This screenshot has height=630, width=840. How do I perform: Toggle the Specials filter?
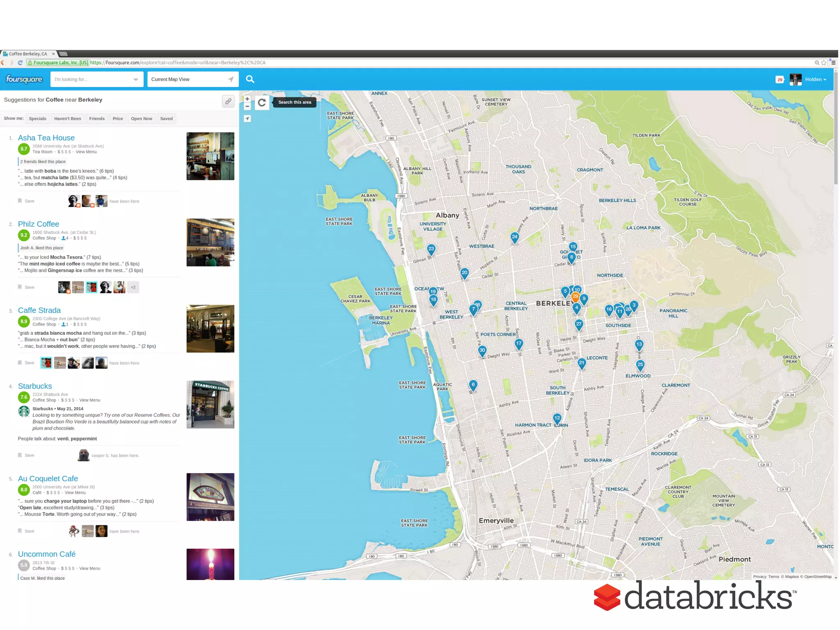point(37,119)
